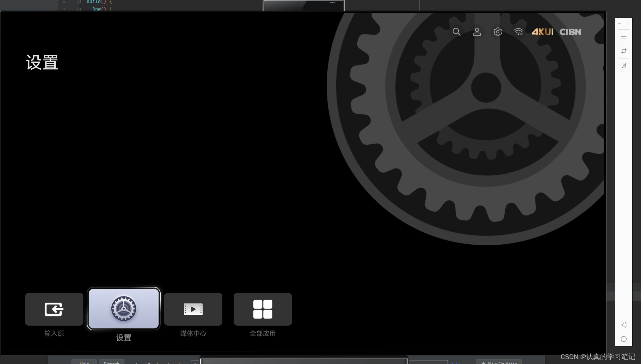Click the emulator screenshot crop icon

pos(624,51)
